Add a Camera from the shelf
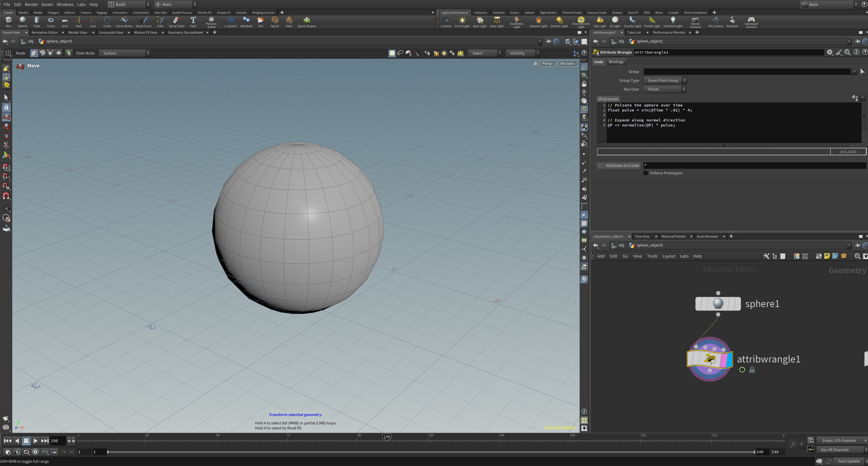This screenshot has height=466, width=868. (x=446, y=22)
